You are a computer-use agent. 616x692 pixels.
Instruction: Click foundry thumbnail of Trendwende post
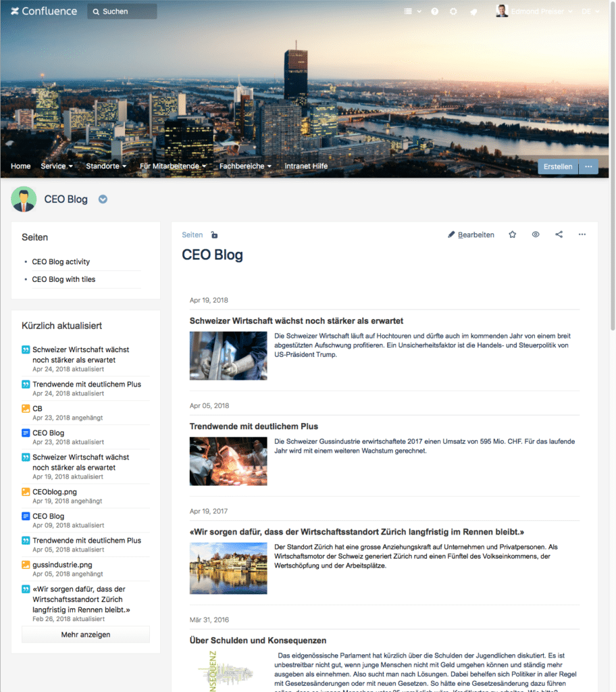[x=228, y=461]
